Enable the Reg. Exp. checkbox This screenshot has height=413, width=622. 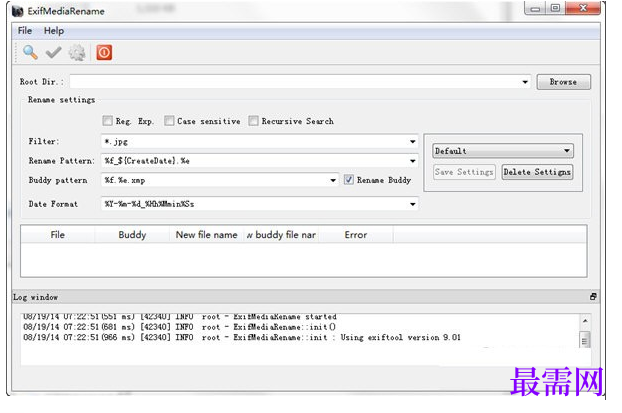click(x=108, y=121)
